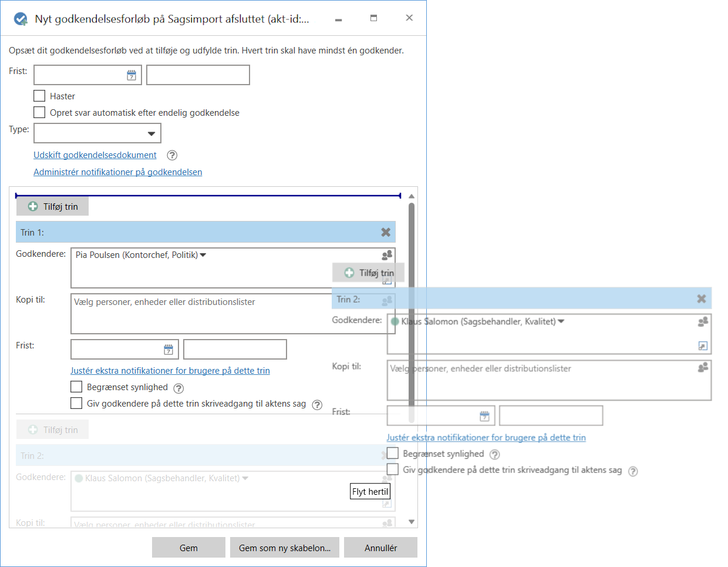Viewport: 728px width, 567px height.
Task: Open the calendar picker in the top Frist field
Action: click(132, 75)
